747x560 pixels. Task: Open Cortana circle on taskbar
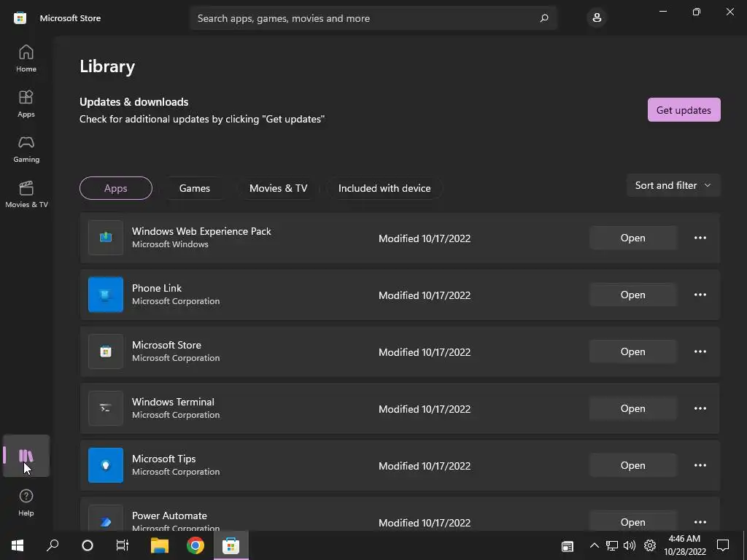pyautogui.click(x=88, y=545)
